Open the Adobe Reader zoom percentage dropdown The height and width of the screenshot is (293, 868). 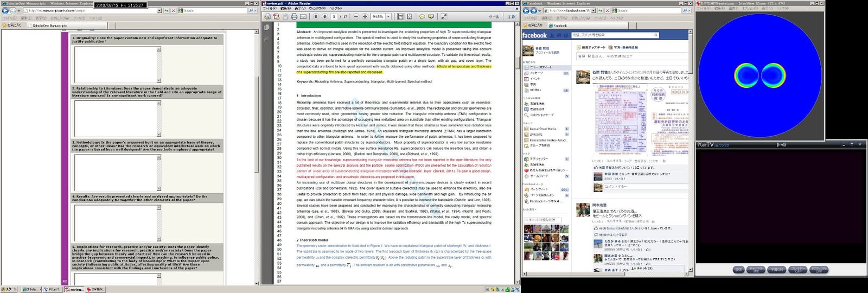(388, 17)
